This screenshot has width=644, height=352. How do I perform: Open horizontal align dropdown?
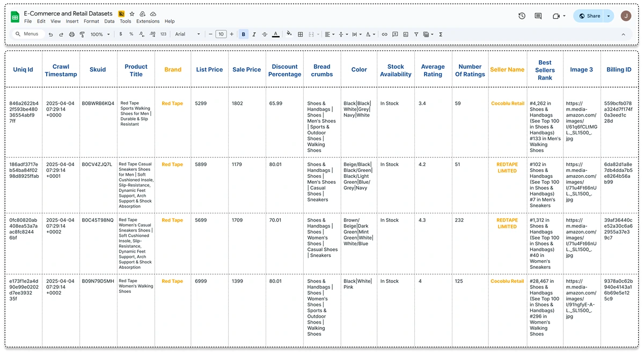point(330,34)
